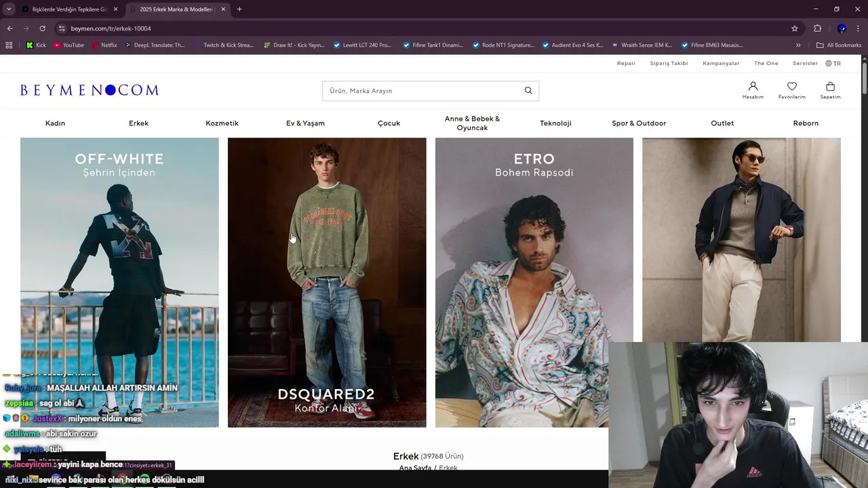Click the Beymen.com logo
868x488 pixels.
point(90,90)
